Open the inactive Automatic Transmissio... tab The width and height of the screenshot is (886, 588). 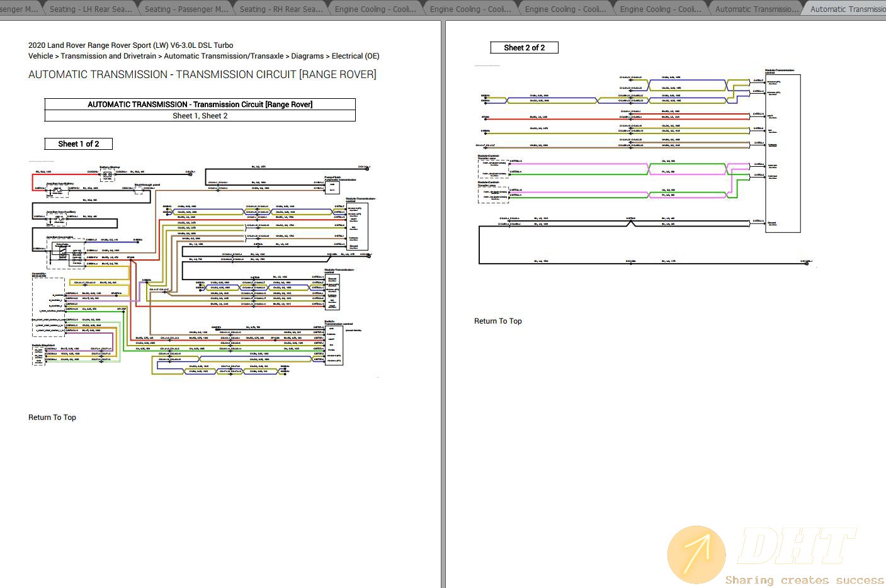tap(756, 9)
